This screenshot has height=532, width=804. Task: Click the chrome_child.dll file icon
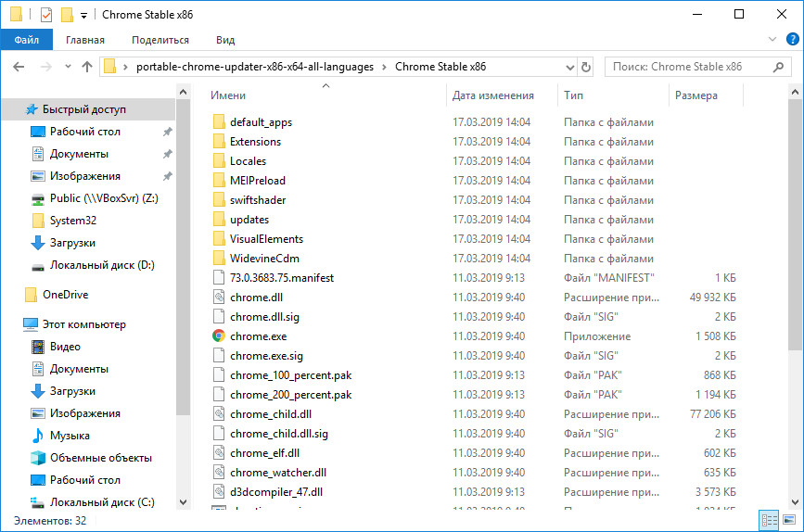219,414
